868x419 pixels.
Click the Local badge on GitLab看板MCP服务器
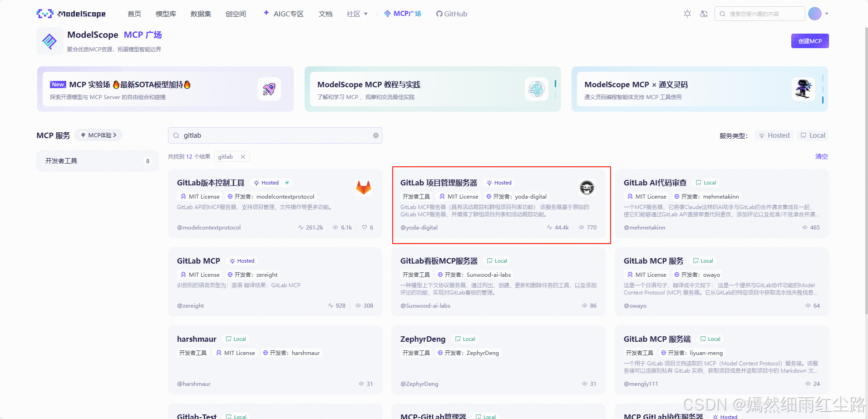pos(497,261)
